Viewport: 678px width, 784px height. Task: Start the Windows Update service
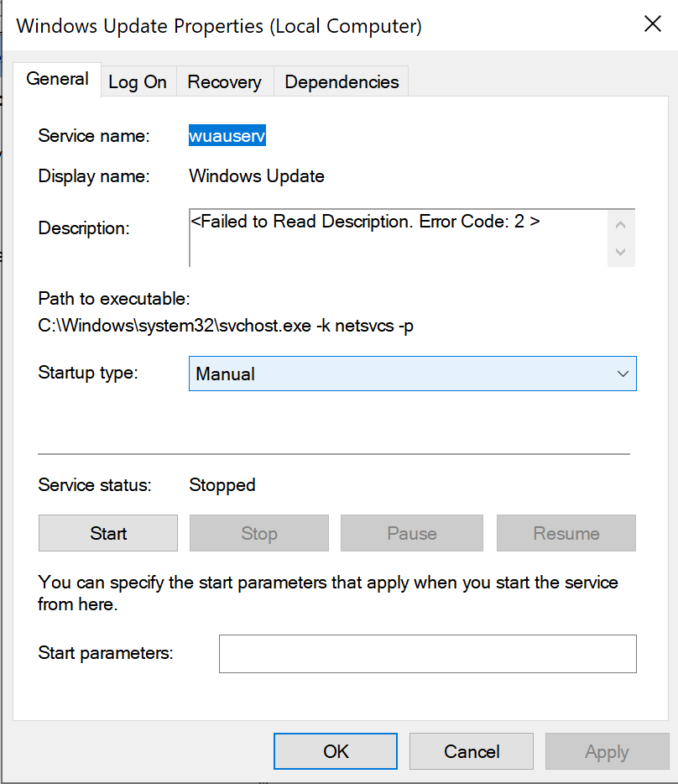click(108, 533)
